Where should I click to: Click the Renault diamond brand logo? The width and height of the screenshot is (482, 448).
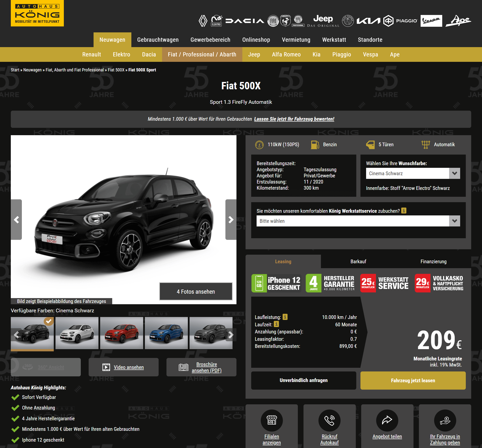[203, 21]
